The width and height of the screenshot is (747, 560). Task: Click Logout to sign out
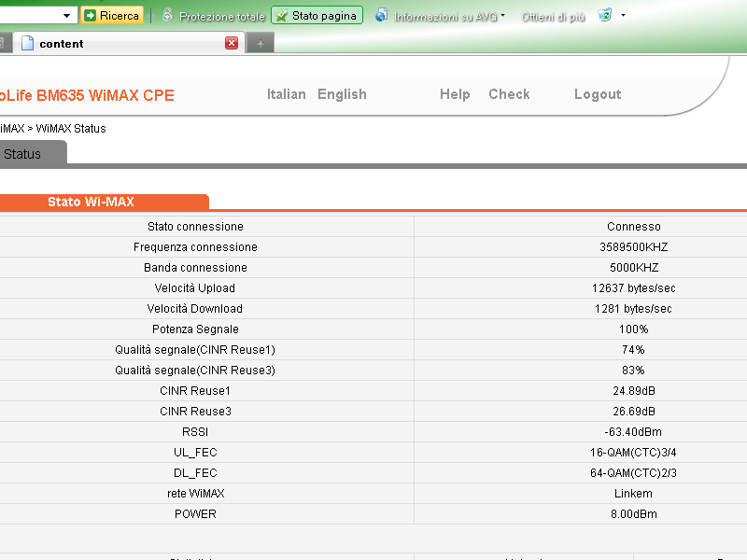coord(598,94)
